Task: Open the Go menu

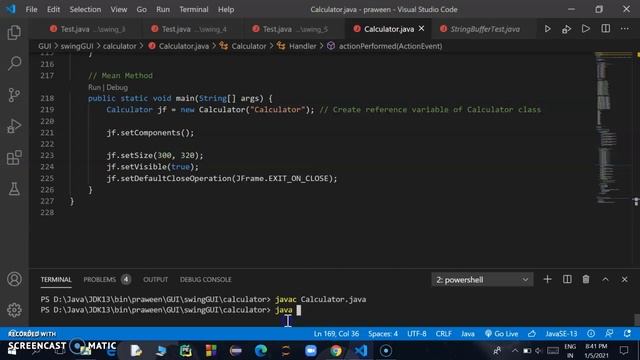Action: click(x=141, y=9)
